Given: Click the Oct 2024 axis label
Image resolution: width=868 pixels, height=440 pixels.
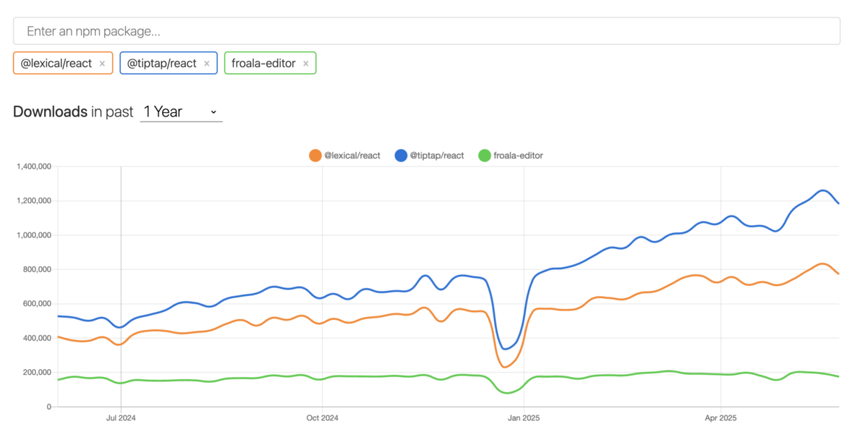Looking at the screenshot, I should point(322,418).
